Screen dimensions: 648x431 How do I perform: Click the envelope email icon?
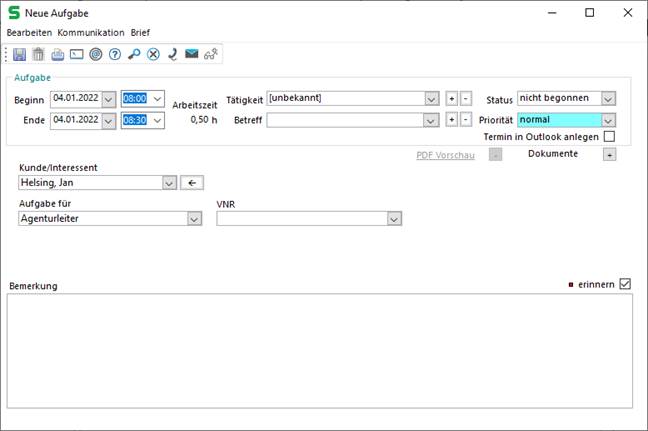tap(191, 54)
